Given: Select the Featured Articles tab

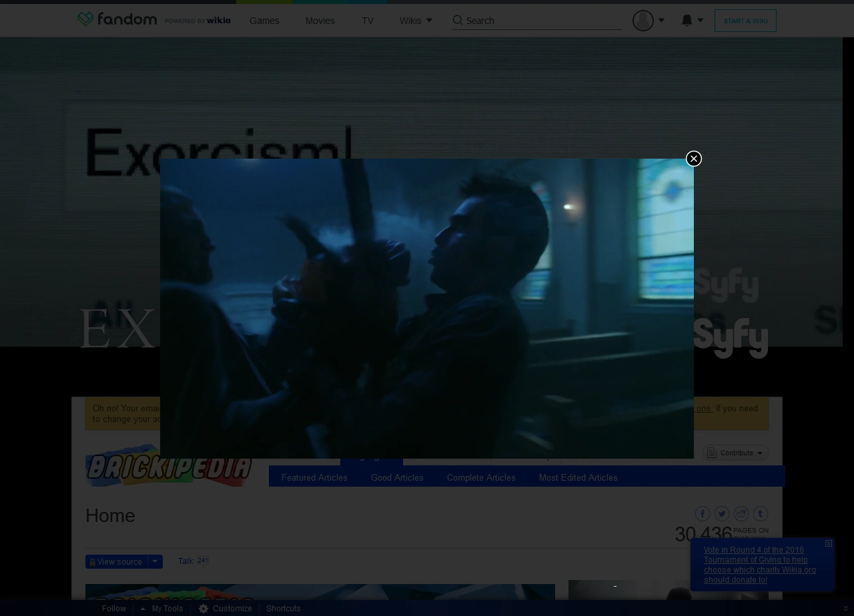Looking at the screenshot, I should 314,477.
